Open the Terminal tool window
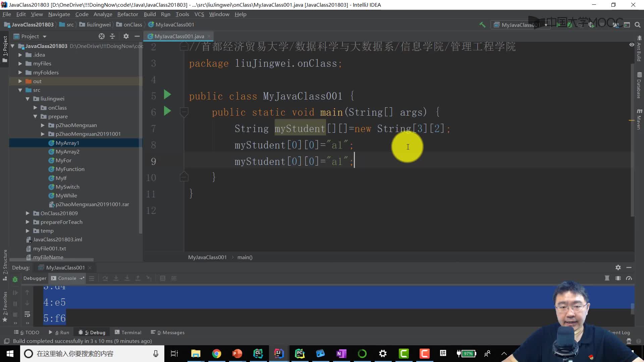The image size is (644, 362). coord(128,333)
